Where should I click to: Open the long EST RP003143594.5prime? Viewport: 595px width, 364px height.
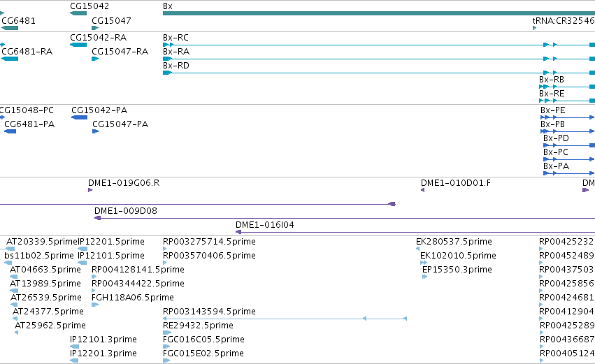(209, 312)
